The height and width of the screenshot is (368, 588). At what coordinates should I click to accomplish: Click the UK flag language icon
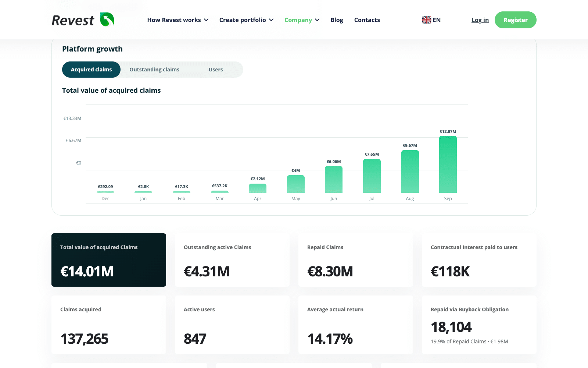[426, 20]
